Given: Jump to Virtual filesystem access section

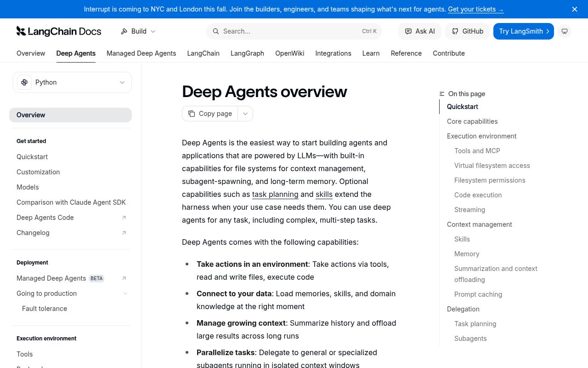Looking at the screenshot, I should pos(492,166).
